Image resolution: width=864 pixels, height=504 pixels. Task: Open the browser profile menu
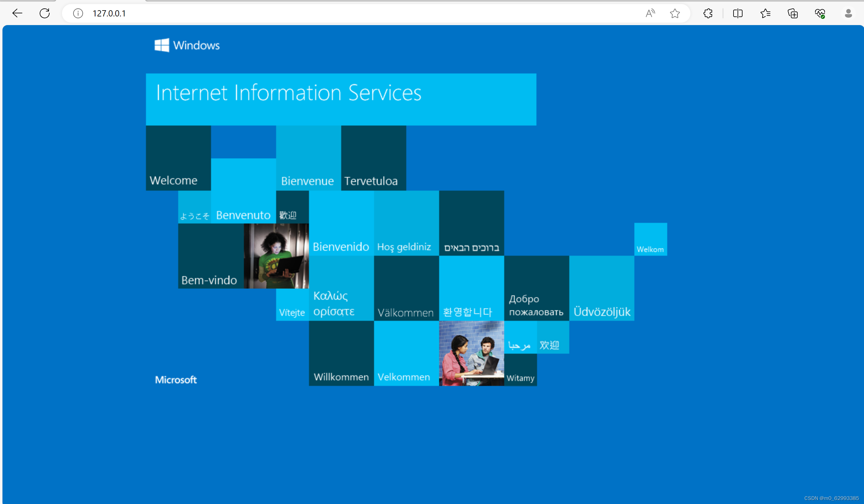coord(848,13)
